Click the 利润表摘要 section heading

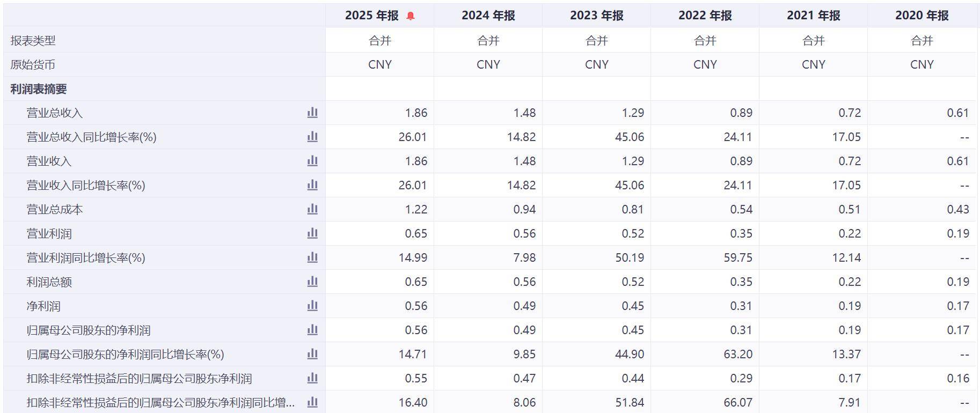click(x=39, y=89)
